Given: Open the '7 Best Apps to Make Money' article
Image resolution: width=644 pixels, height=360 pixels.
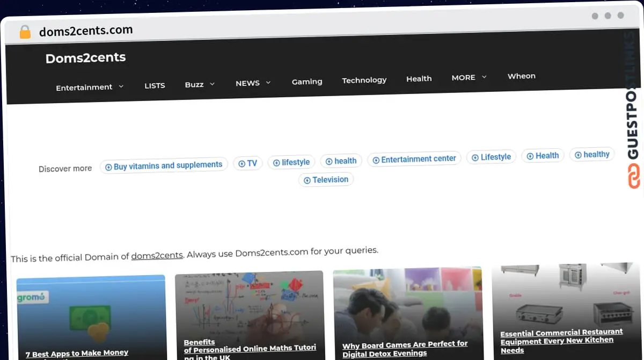Looking at the screenshot, I should point(77,353).
